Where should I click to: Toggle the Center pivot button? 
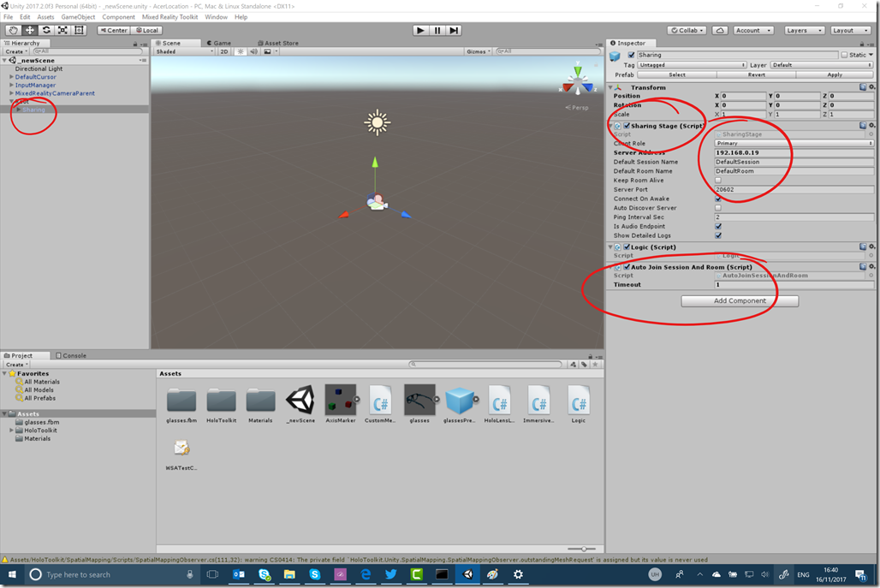pos(114,30)
